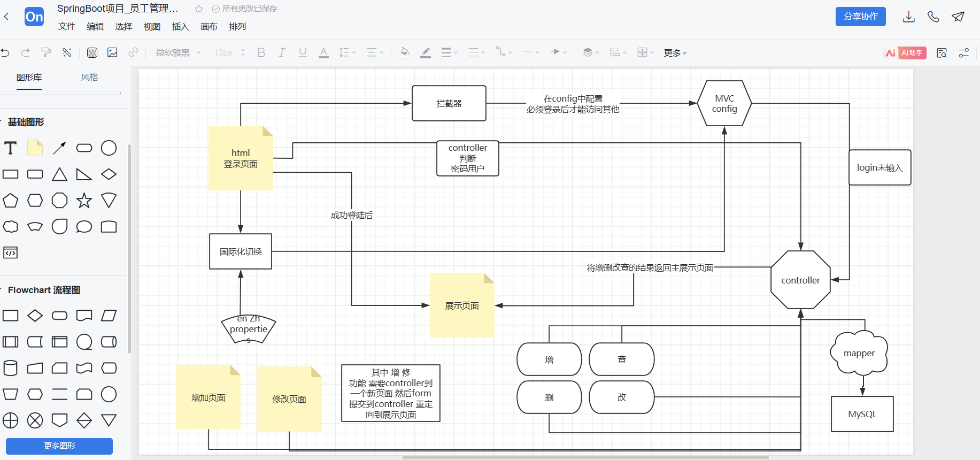Image resolution: width=980 pixels, height=460 pixels.
Task: Click the 更多图形 button
Action: pyautogui.click(x=59, y=446)
